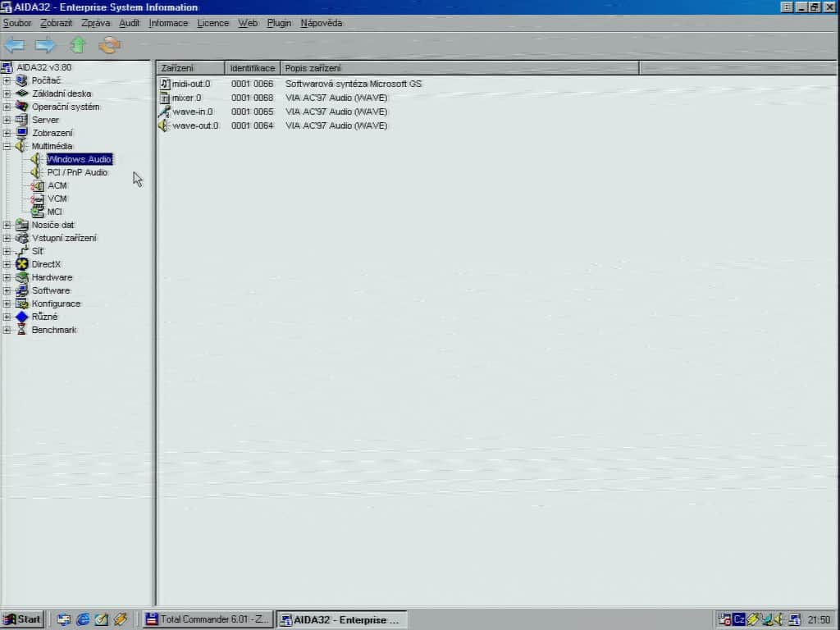The width and height of the screenshot is (840, 630).
Task: Open the Audit menu
Action: 129,23
